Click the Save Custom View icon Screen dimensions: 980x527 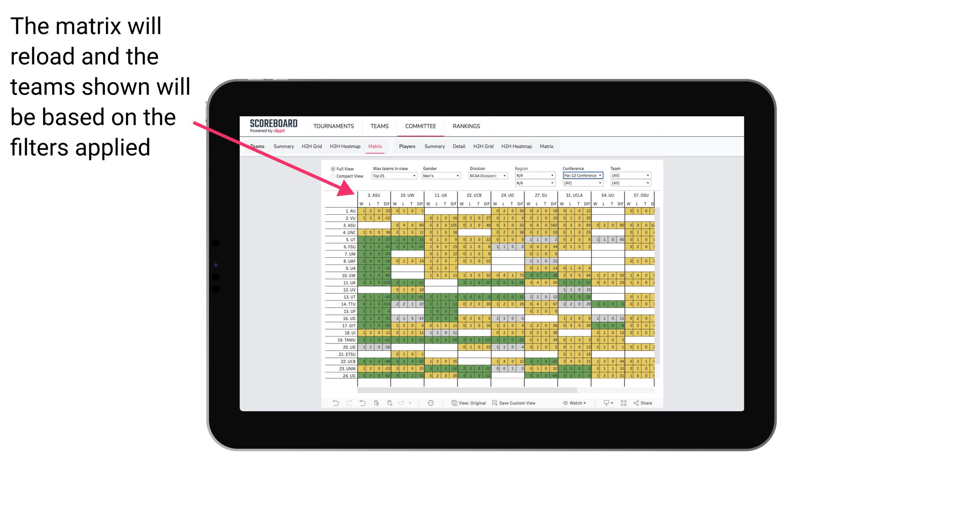[x=495, y=405]
